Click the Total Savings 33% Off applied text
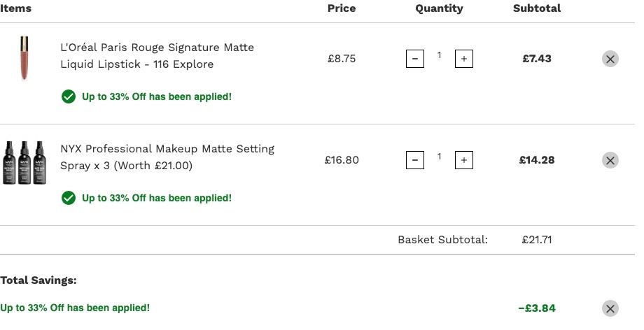The width and height of the screenshot is (644, 330). tap(75, 308)
